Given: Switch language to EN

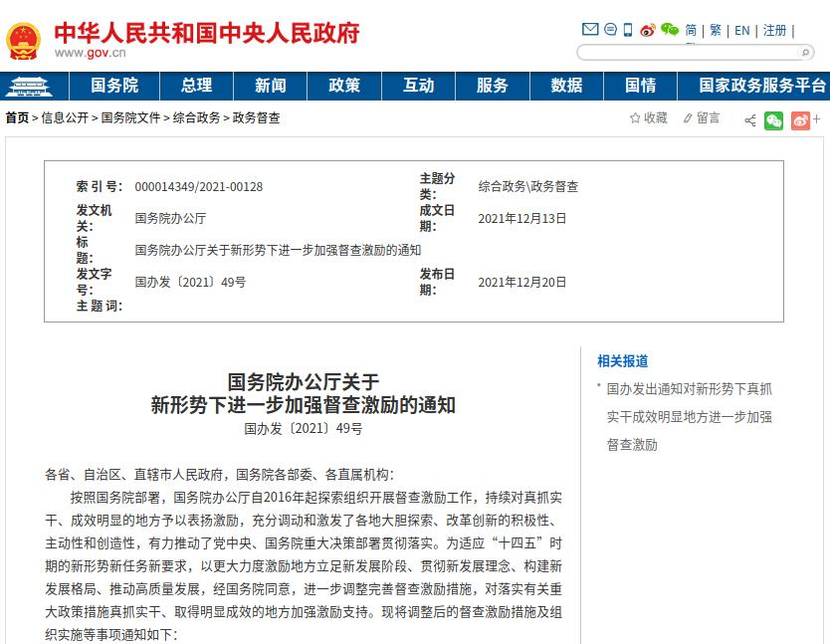Looking at the screenshot, I should coord(742,31).
